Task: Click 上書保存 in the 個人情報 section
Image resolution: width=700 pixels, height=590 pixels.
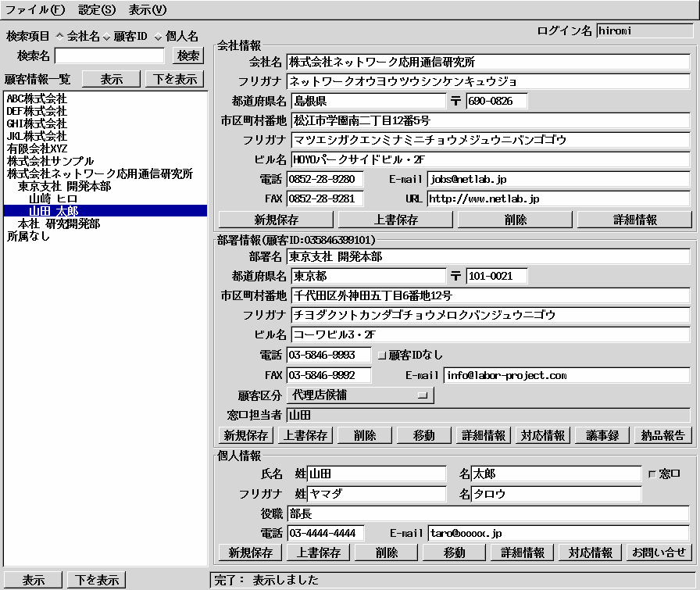Action: pyautogui.click(x=318, y=552)
